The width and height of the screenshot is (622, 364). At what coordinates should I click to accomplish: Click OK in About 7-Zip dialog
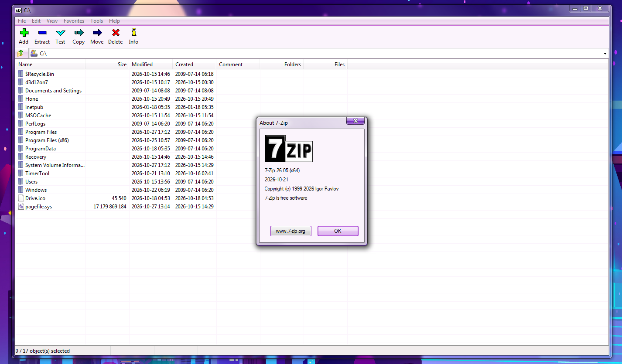coord(338,231)
